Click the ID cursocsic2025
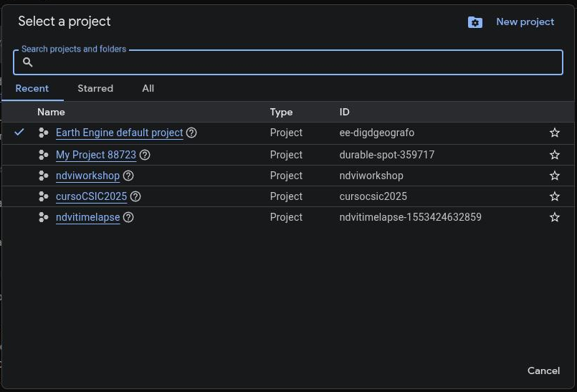Image resolution: width=577 pixels, height=392 pixels. click(373, 196)
